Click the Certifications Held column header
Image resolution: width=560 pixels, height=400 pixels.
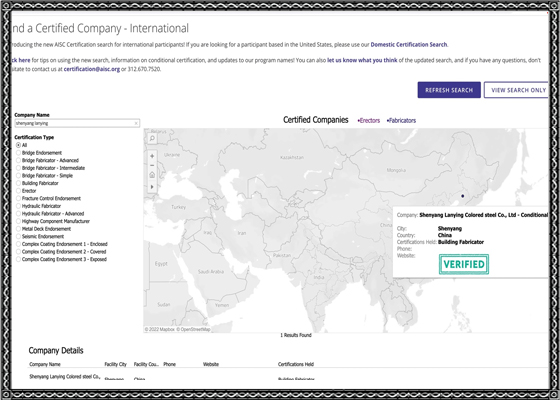pos(296,364)
